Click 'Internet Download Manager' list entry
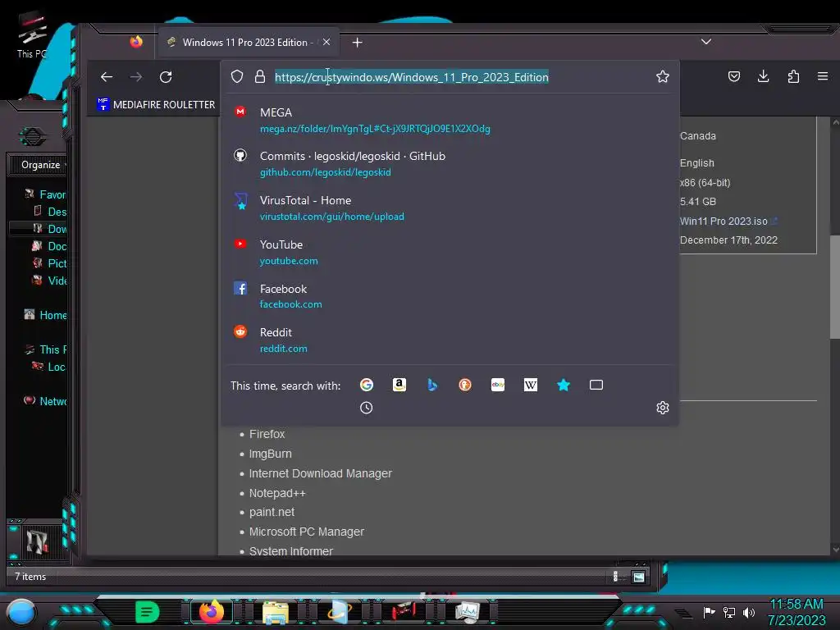 point(321,473)
